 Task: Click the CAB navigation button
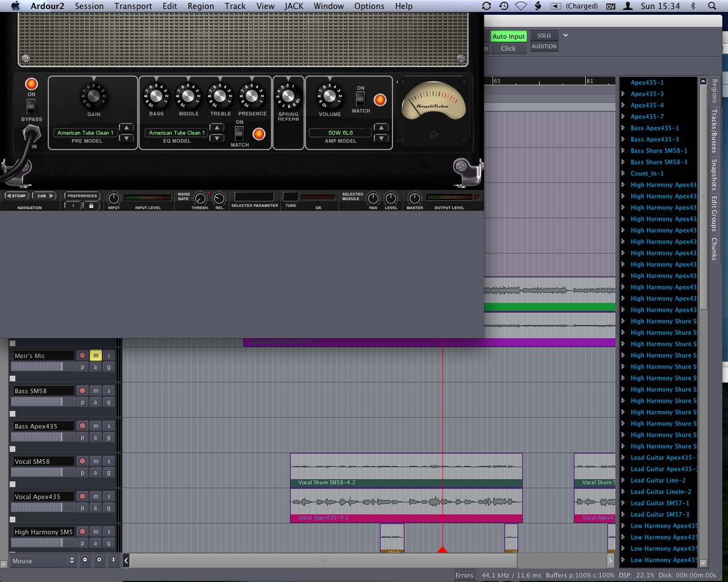[45, 196]
